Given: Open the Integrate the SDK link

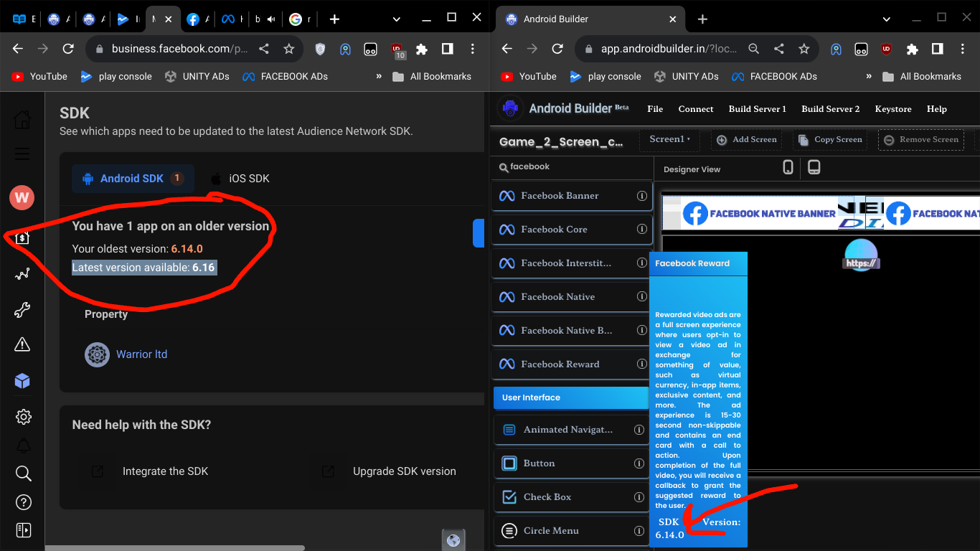Looking at the screenshot, I should tap(165, 471).
